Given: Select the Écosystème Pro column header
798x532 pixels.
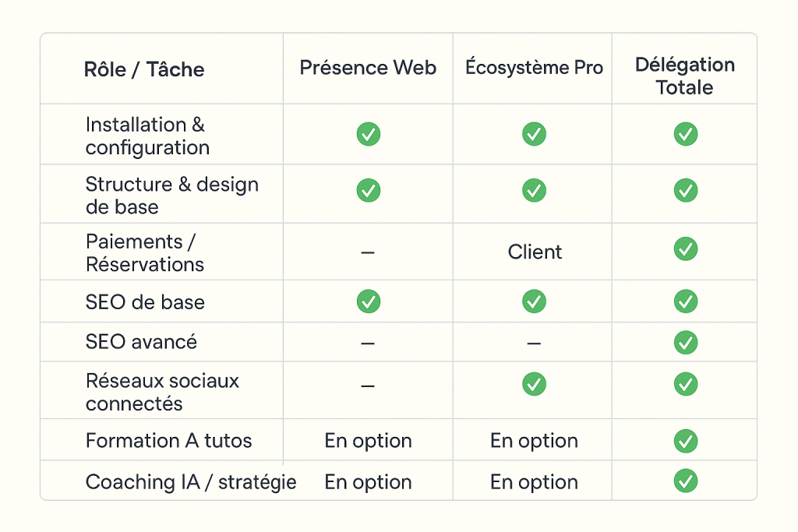Looking at the screenshot, I should point(534,68).
